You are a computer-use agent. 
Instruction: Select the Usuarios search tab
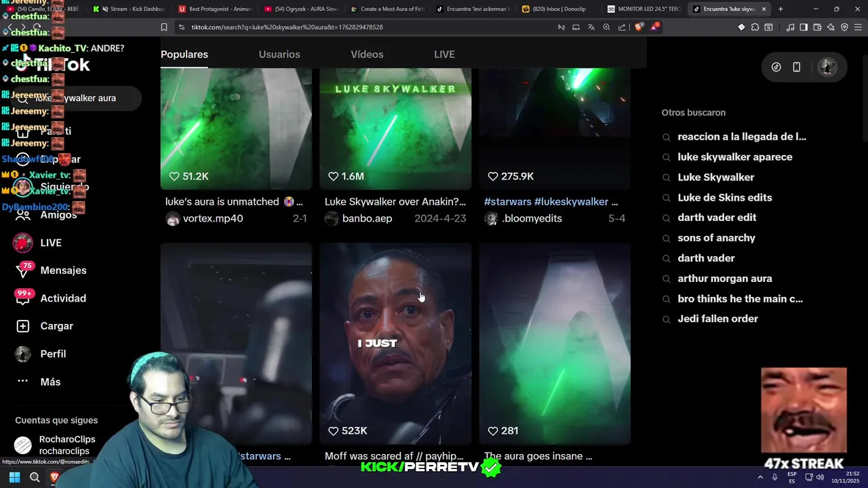tap(279, 54)
